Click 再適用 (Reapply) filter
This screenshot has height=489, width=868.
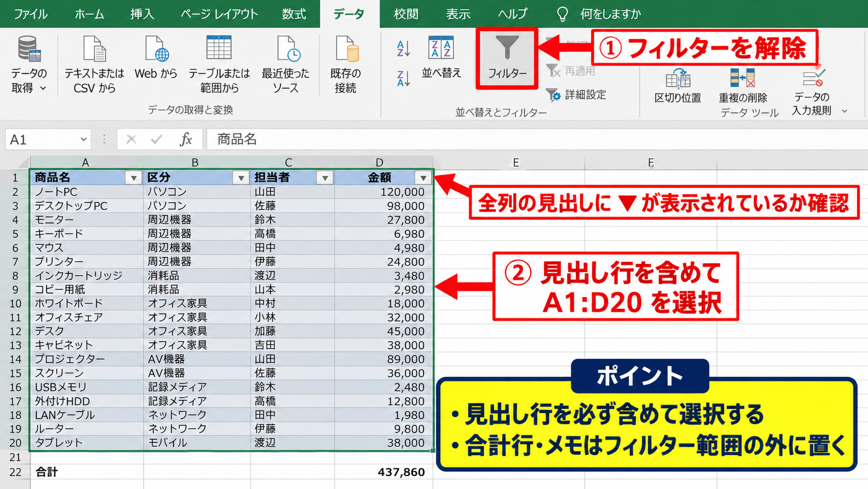coord(571,71)
